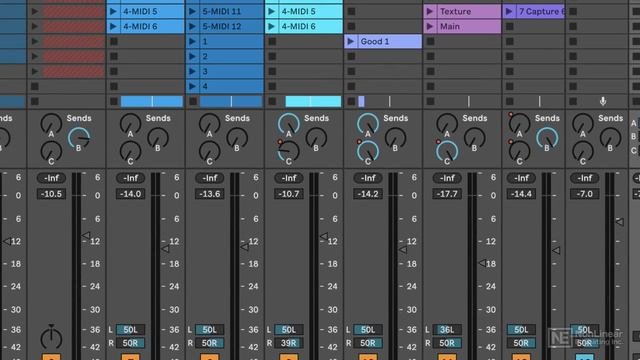Adjust Send B knob on the -14.4 track

tap(547, 138)
